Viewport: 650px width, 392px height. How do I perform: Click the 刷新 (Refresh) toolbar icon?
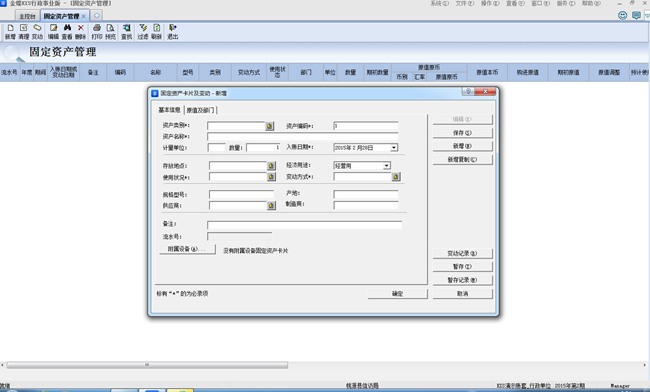(157, 31)
